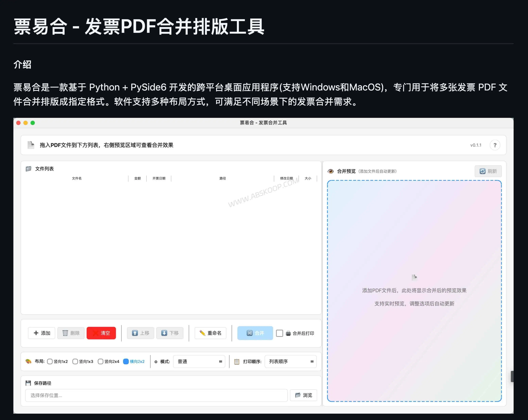Click the document icon in preview placeholder
This screenshot has width=528, height=420.
tap(414, 277)
